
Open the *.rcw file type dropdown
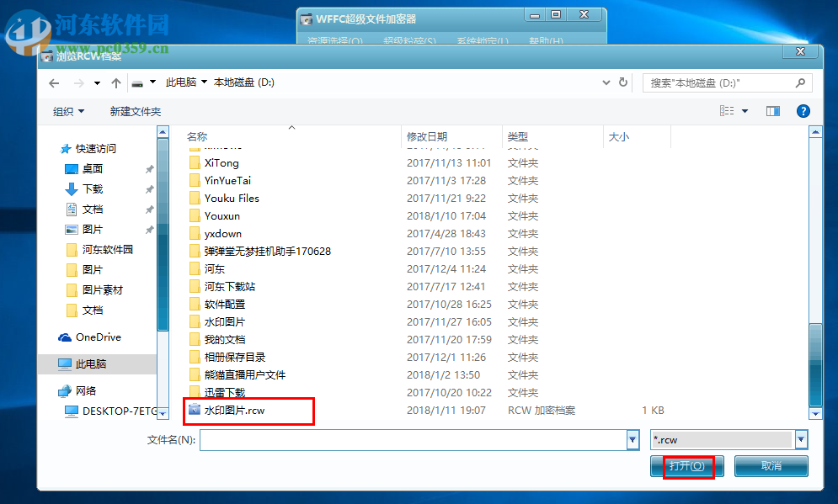point(801,440)
